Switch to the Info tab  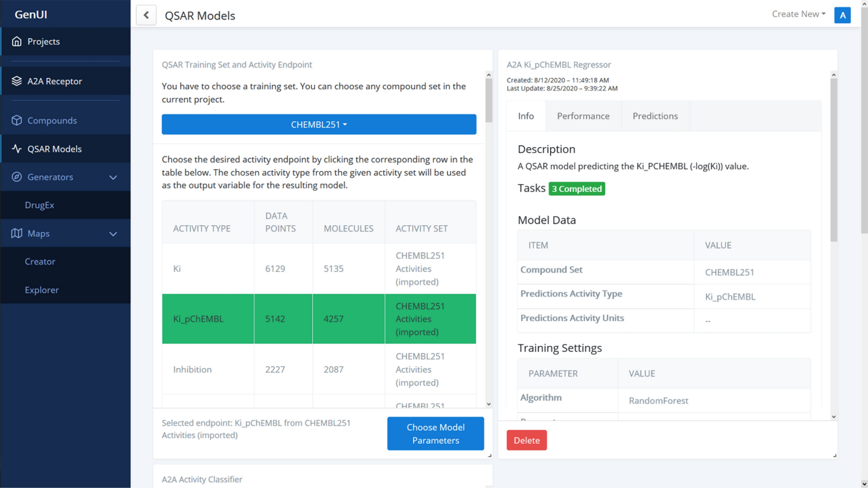pyautogui.click(x=526, y=116)
